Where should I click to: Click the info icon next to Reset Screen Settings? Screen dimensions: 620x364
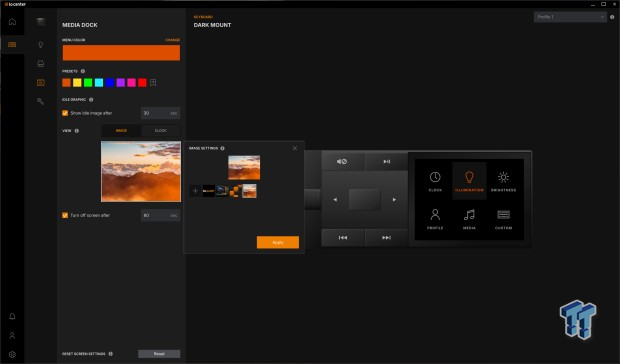click(x=111, y=354)
